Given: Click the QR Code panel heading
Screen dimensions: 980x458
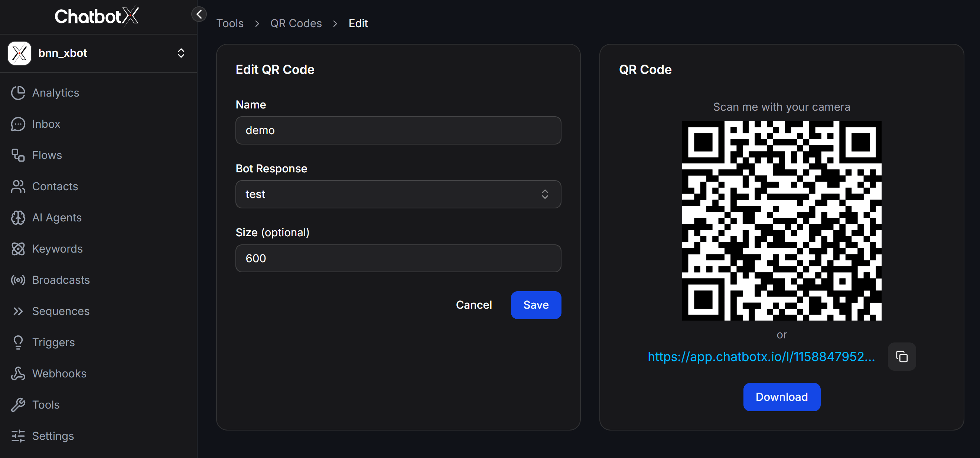Looking at the screenshot, I should tap(645, 69).
